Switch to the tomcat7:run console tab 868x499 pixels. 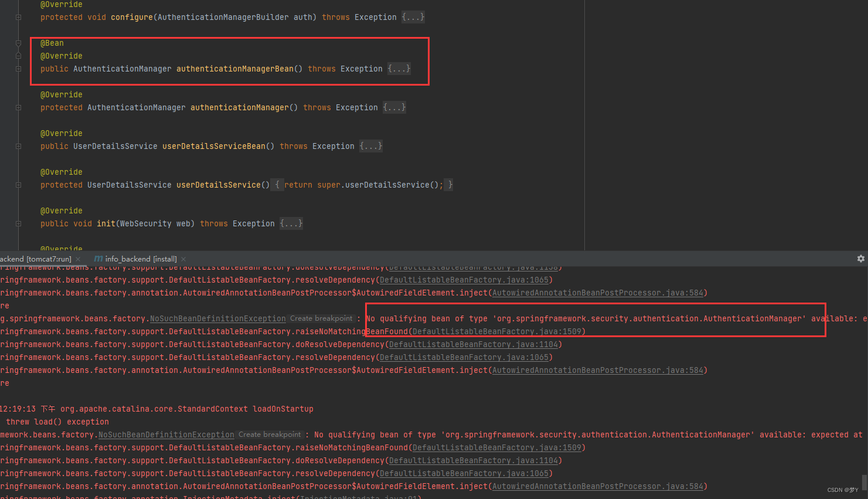point(35,258)
